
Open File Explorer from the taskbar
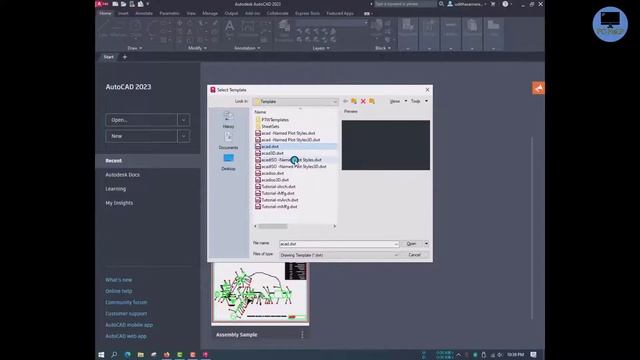point(140,355)
